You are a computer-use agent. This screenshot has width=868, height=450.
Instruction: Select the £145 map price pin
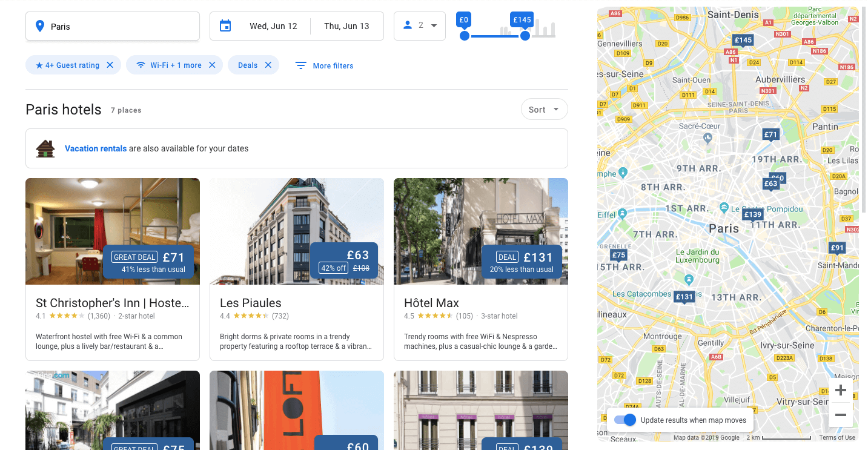[x=743, y=41]
